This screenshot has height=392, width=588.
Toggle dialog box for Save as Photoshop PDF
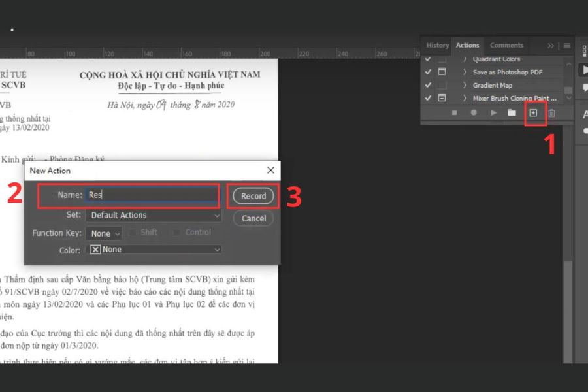tap(442, 72)
